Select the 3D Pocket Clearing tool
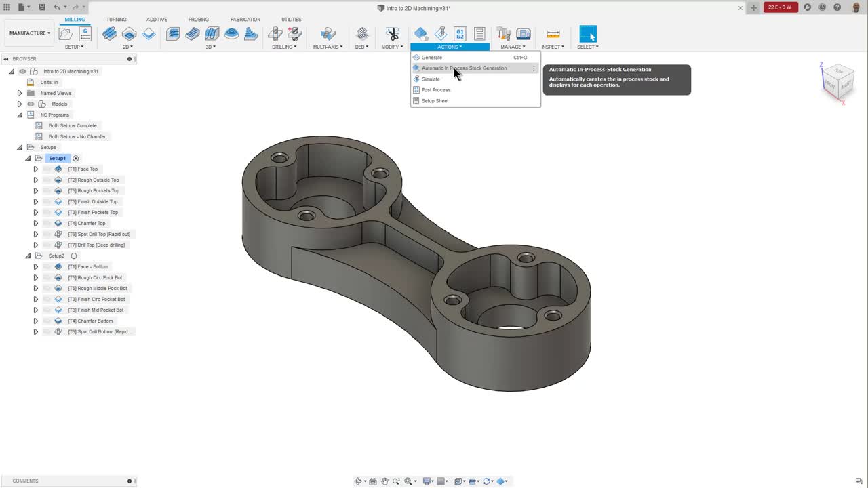Screen dimensions: 868x488 (x=193, y=33)
